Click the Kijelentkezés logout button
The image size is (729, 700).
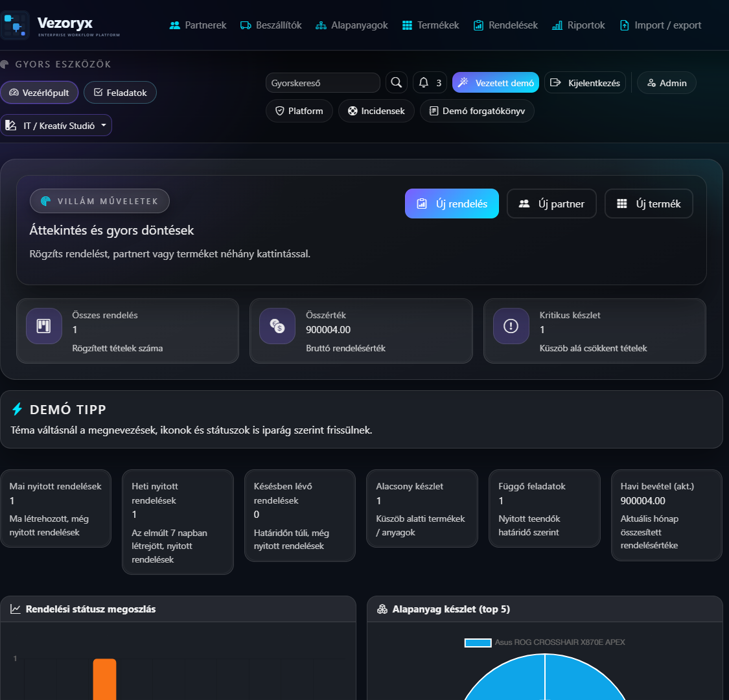coord(585,83)
